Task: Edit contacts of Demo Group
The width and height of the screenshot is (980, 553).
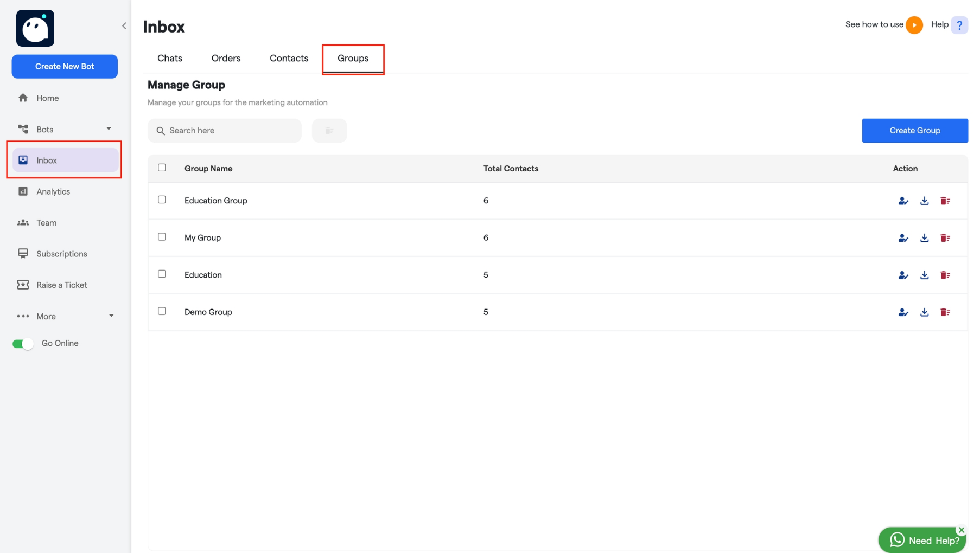Action: (x=903, y=312)
